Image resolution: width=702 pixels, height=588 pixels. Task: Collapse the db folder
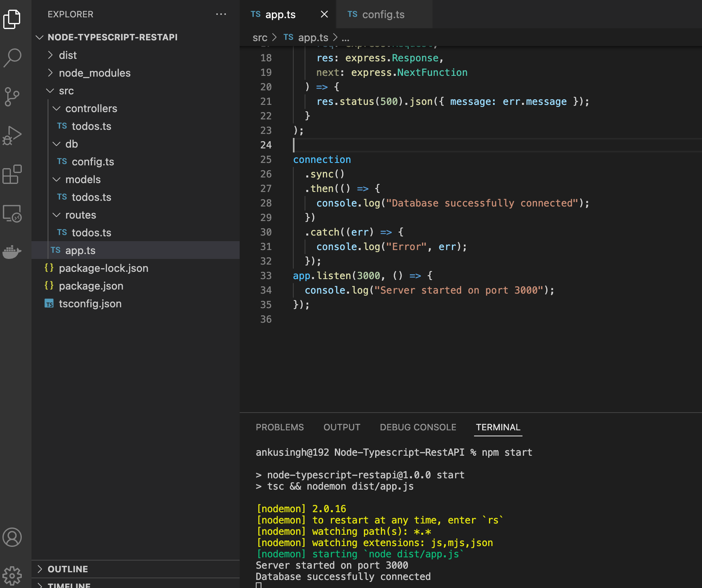tap(57, 144)
